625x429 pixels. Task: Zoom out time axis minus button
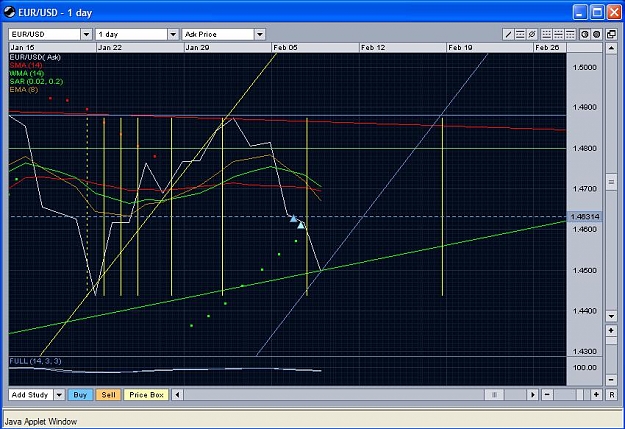point(547,395)
